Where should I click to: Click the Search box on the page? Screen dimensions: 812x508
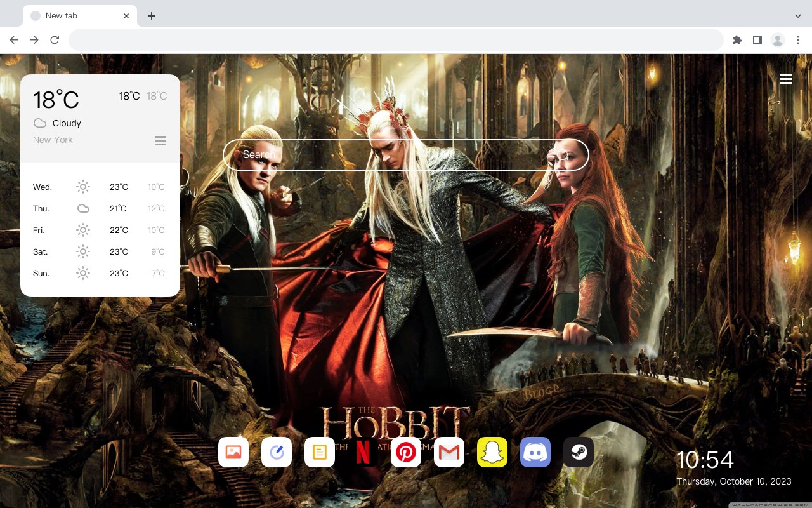[406, 154]
